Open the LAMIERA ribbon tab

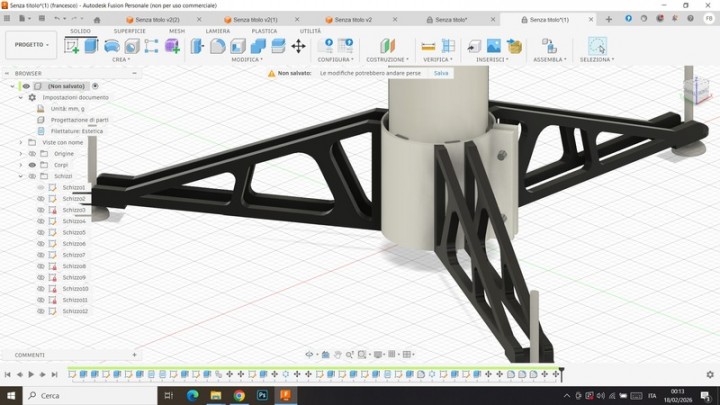pos(217,31)
